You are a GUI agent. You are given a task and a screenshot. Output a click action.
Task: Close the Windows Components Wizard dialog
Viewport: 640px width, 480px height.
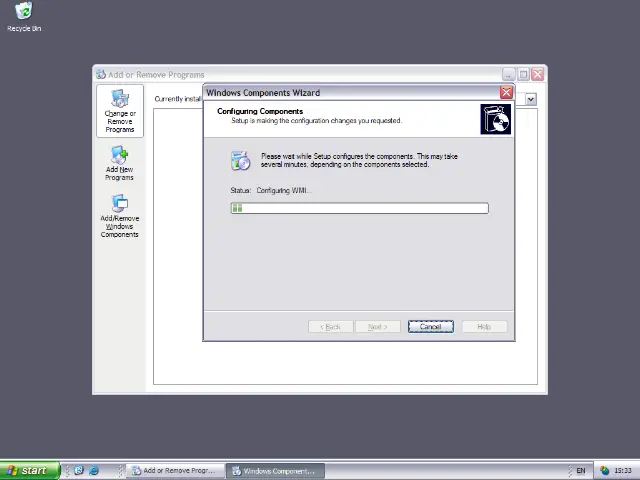point(506,93)
